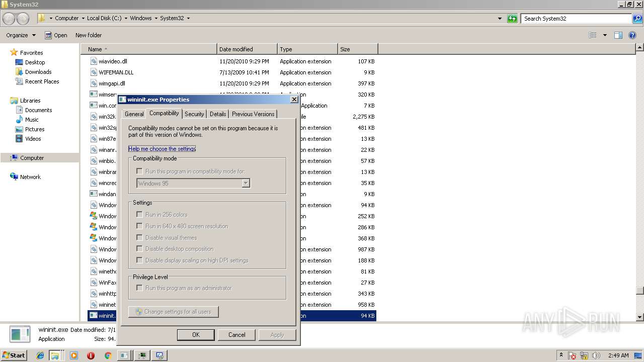
Task: Check Run in 640 x 480 screen resolution
Action: 139,226
